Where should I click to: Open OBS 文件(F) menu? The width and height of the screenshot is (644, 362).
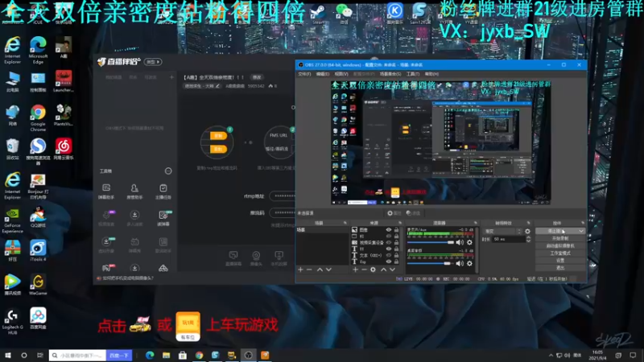pos(304,74)
